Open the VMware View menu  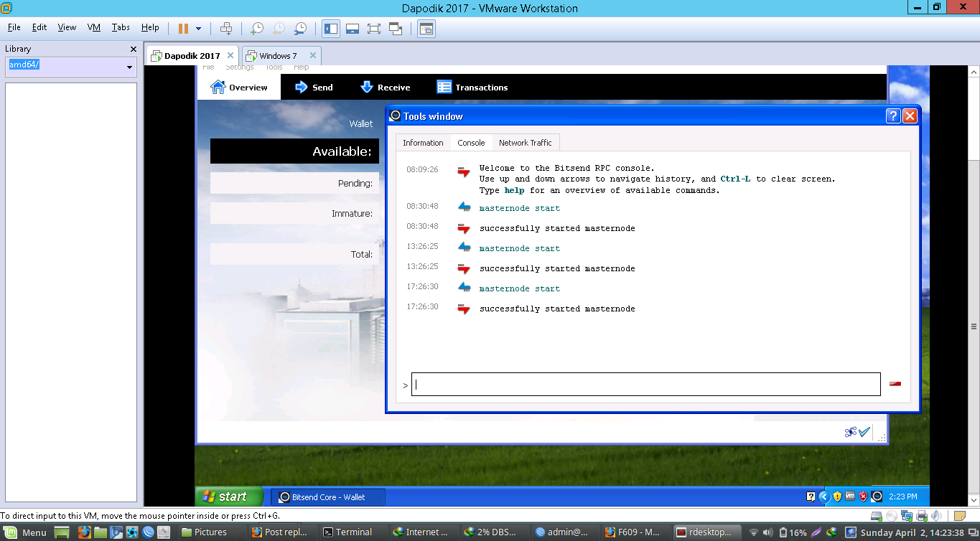pos(67,27)
